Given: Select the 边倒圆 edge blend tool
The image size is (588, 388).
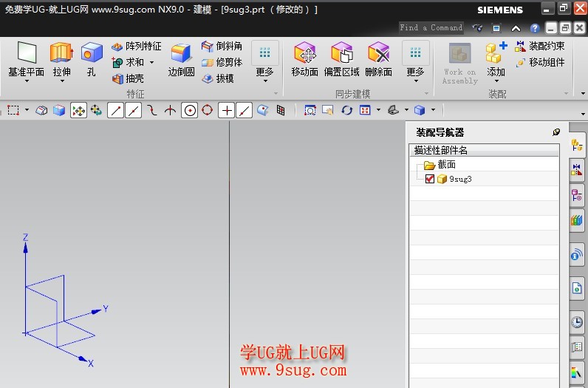Looking at the screenshot, I should [x=181, y=60].
